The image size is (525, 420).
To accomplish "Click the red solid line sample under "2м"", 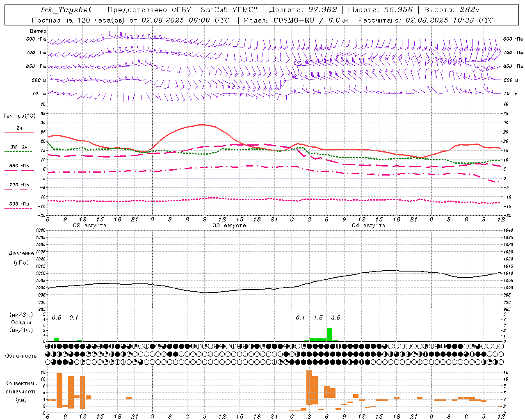I will (19, 133).
